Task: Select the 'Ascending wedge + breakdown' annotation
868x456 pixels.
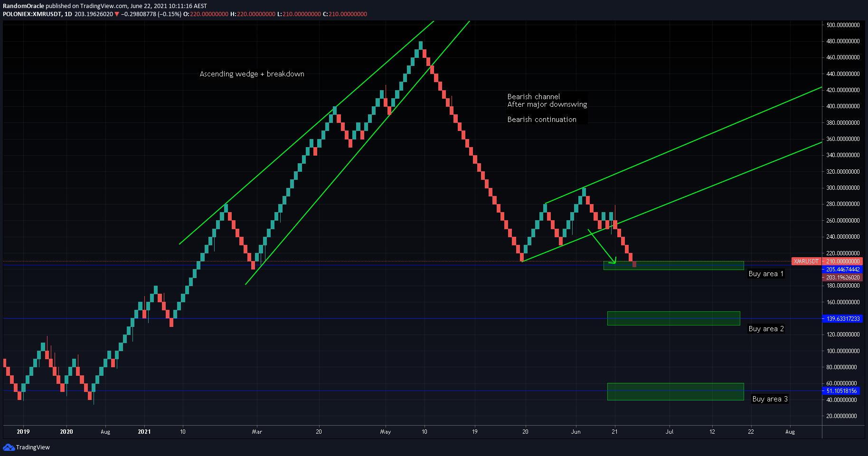Action: coord(252,74)
